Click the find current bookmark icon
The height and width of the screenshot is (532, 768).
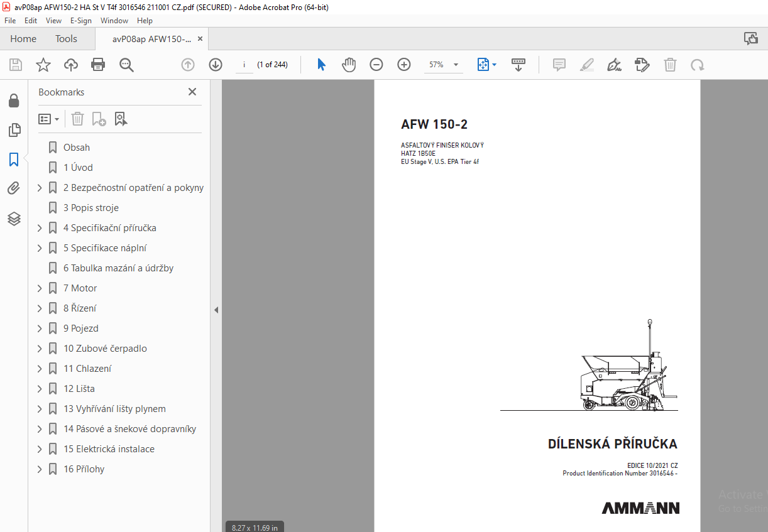pos(121,119)
